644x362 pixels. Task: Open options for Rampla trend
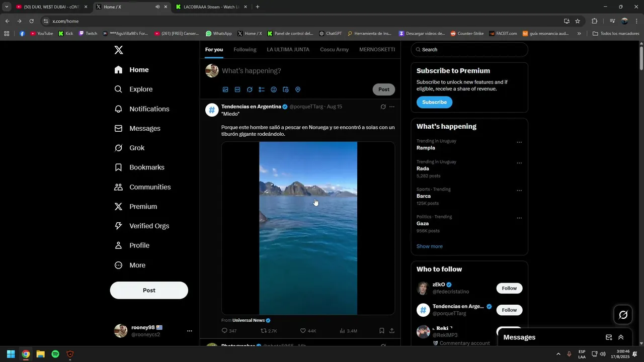click(519, 142)
